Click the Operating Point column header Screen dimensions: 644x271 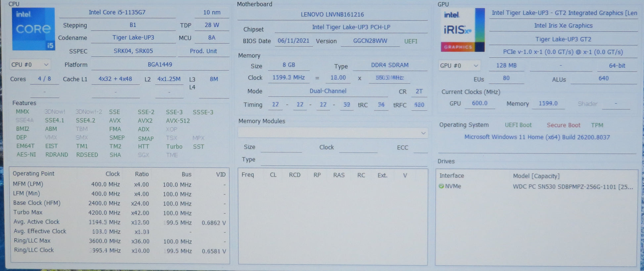click(x=33, y=174)
